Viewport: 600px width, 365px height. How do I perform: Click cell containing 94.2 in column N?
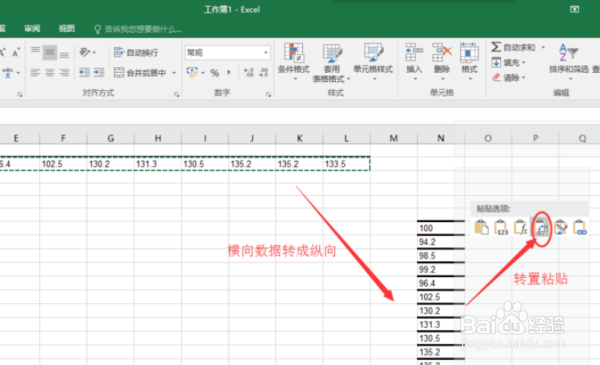(440, 242)
